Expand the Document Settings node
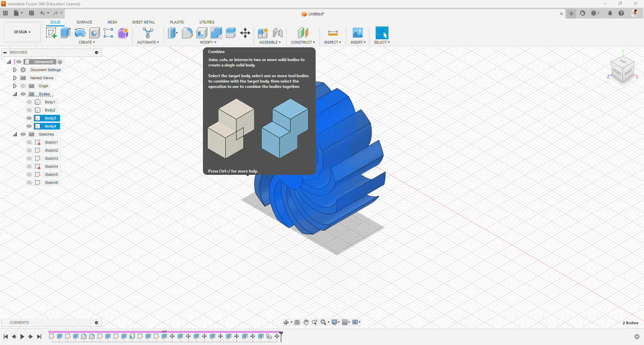The width and height of the screenshot is (644, 345). click(x=15, y=70)
